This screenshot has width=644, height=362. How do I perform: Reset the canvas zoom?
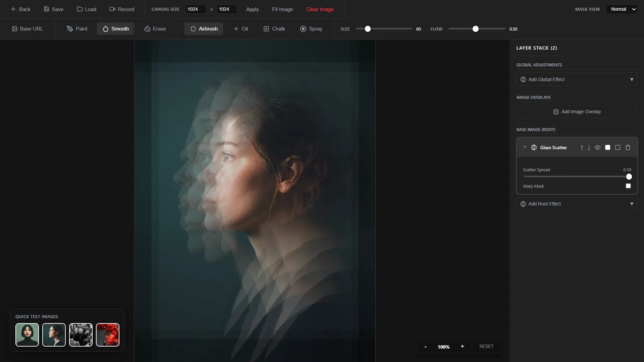486,347
